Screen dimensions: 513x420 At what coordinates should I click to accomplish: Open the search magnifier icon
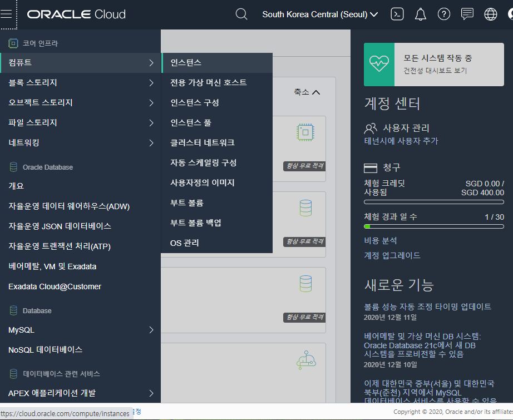click(241, 14)
